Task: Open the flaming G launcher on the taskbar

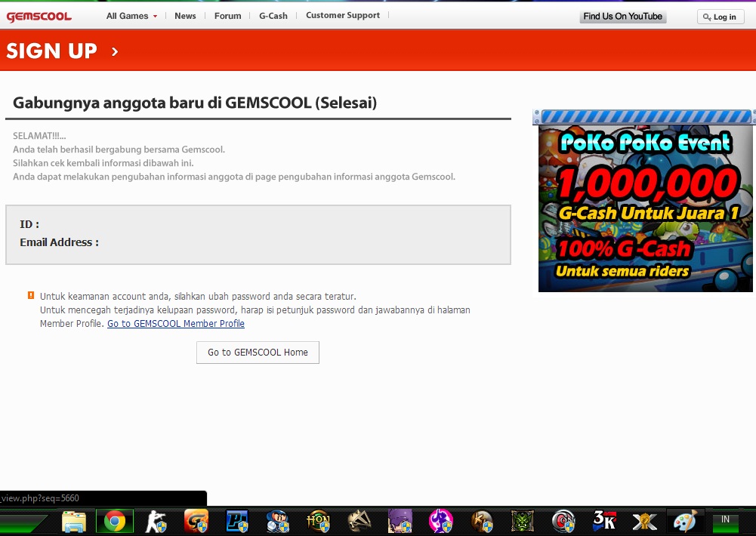Action: click(x=196, y=521)
